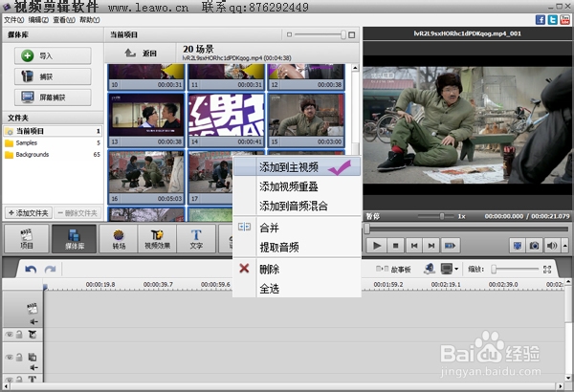Select the Samples folder
Screen dimensions: 574x392
click(x=52, y=142)
